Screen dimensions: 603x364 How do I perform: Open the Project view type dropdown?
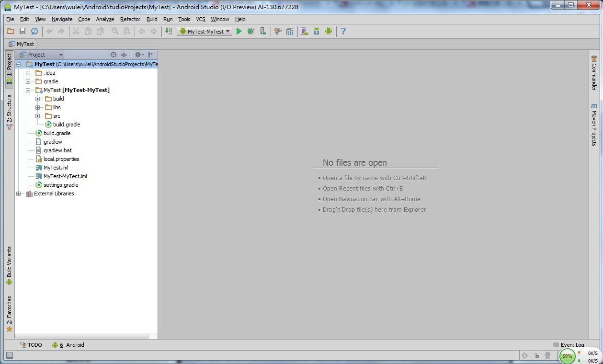tap(41, 55)
